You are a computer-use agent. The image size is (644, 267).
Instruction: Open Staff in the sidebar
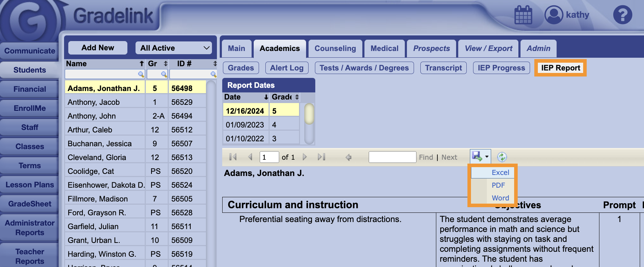29,127
